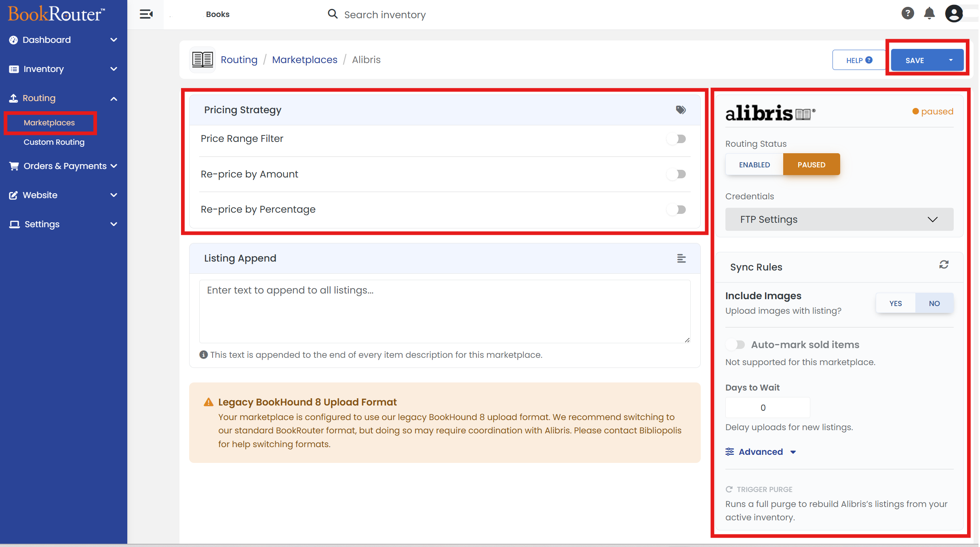
Task: Click the Settings laptop icon
Action: (x=15, y=224)
